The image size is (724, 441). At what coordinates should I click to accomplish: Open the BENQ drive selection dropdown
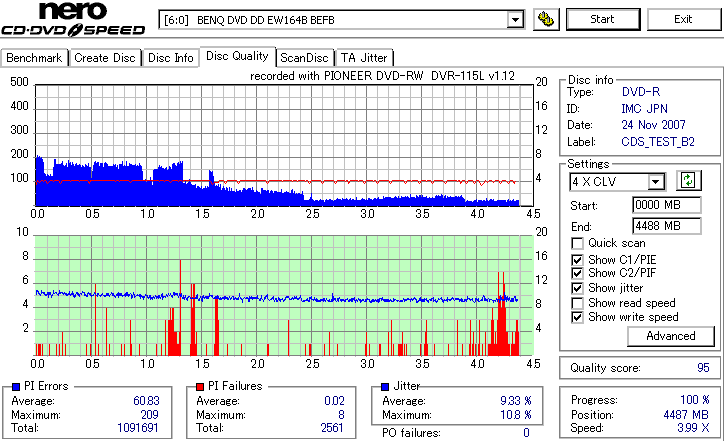515,20
